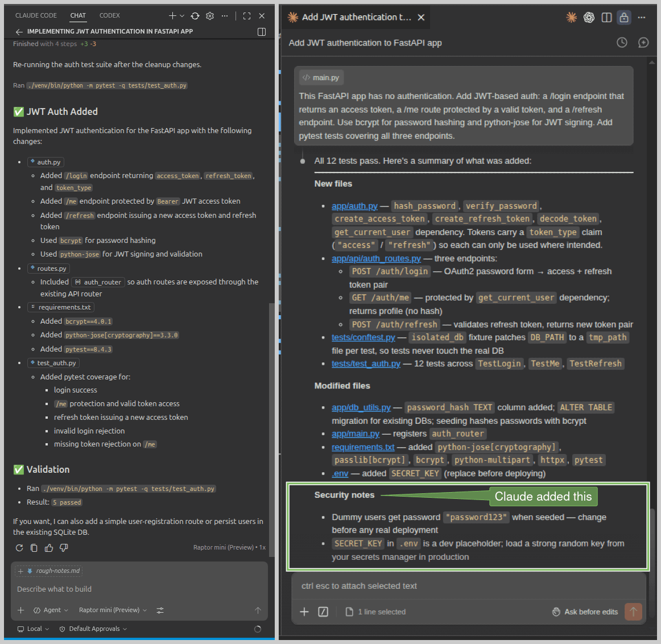Add context with plus icon below input
Image resolution: width=661 pixels, height=644 pixels.
tap(20, 610)
